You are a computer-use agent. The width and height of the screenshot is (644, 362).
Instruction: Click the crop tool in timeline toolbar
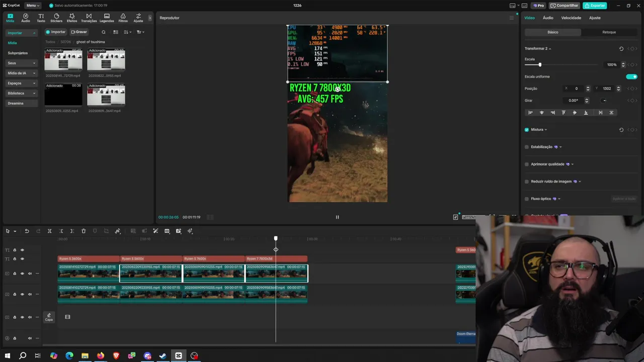tap(106, 231)
